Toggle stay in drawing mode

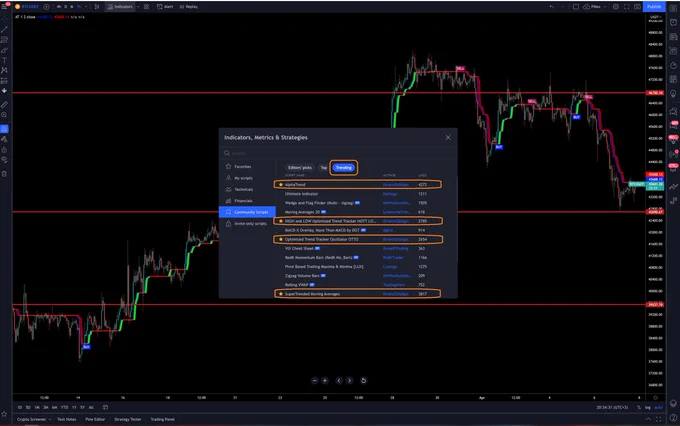tap(4, 139)
